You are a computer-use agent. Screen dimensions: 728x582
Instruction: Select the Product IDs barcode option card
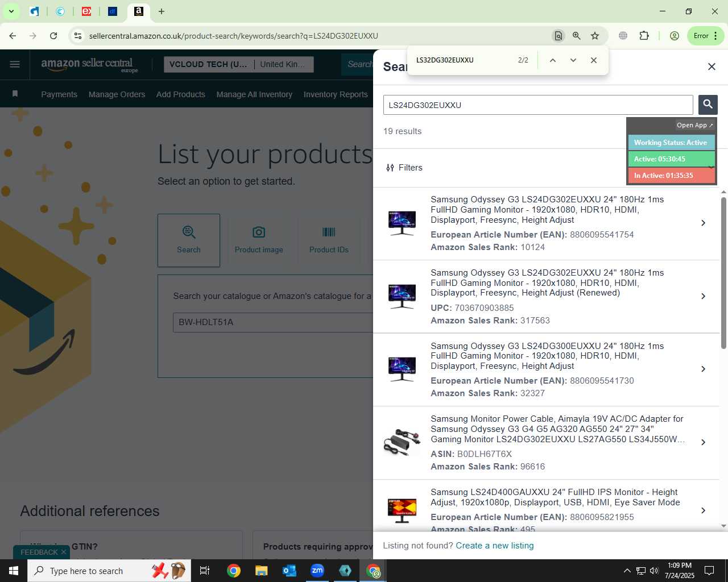(329, 240)
